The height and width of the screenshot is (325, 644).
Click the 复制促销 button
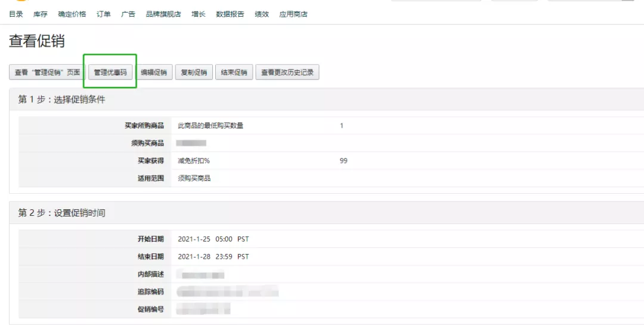point(194,72)
